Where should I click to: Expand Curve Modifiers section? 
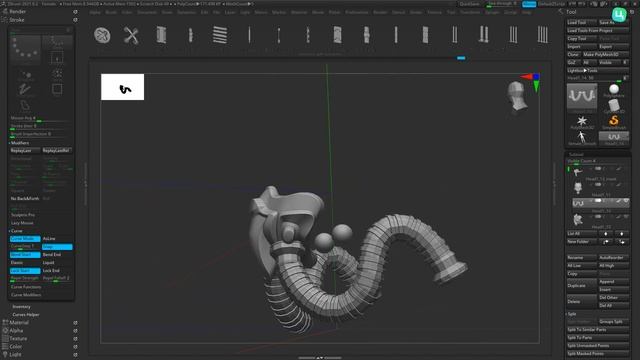(26, 295)
